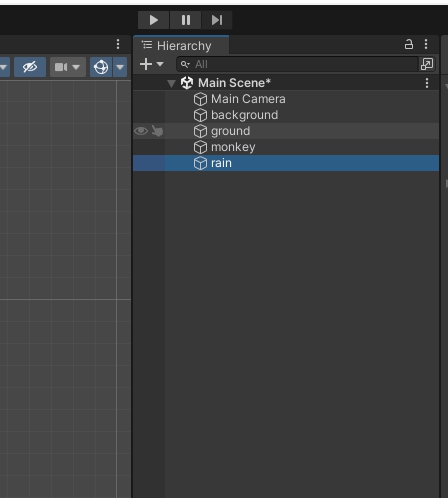Image resolution: width=448 pixels, height=498 pixels.
Task: Open the Main Scene options kebab menu
Action: [427, 83]
